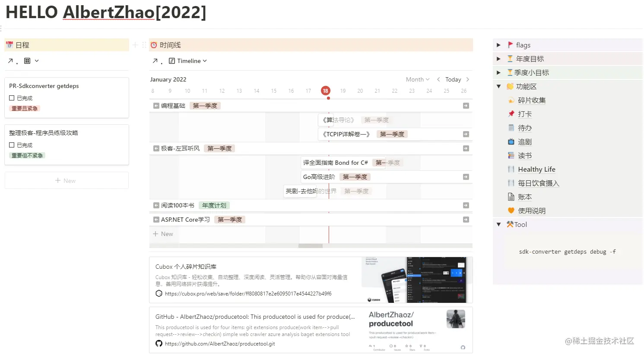The image size is (644, 355).
Task: Add New card in 日程 board
Action: 67,180
